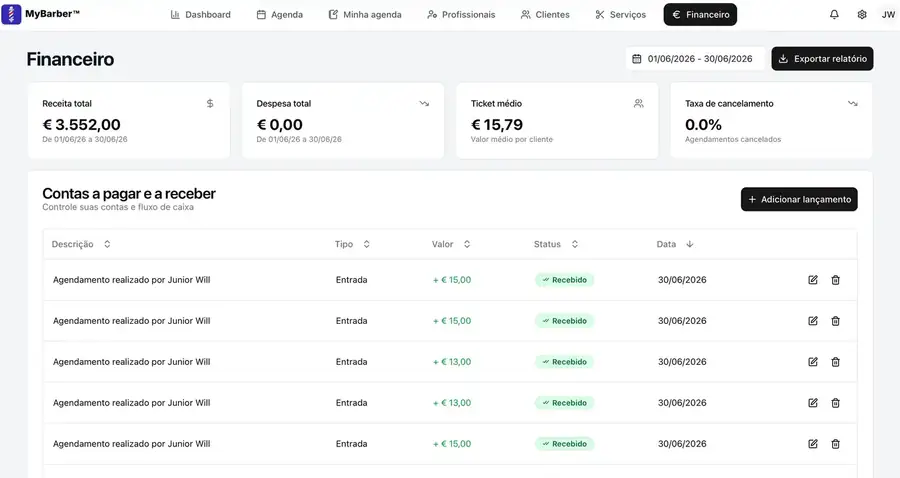Click 30/06/2026 date in fifth row
Viewport: 900px width, 478px height.
[x=682, y=444]
